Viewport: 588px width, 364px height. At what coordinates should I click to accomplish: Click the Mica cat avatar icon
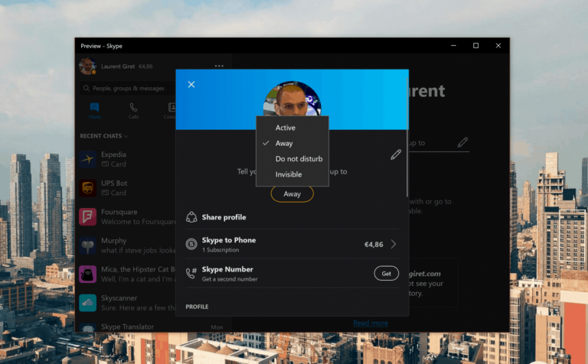pos(87,274)
